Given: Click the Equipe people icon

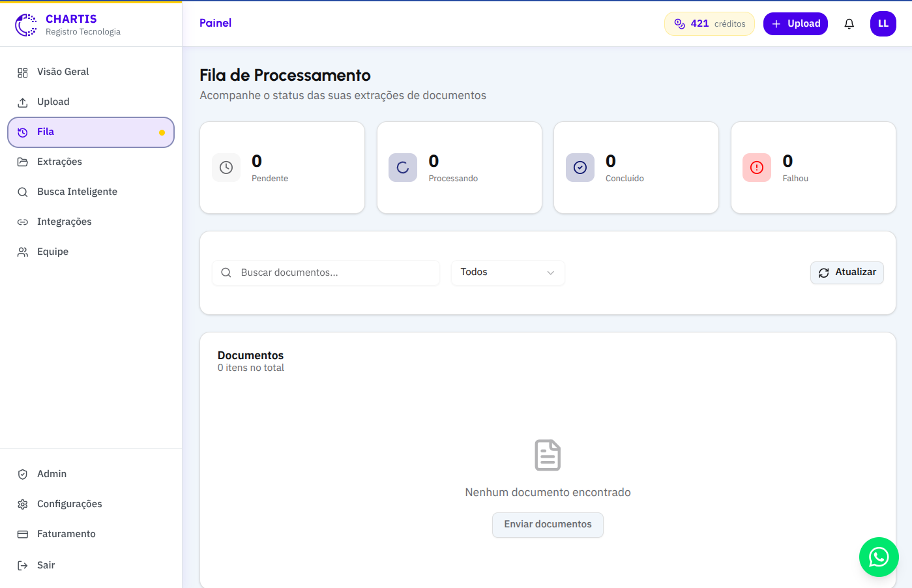Looking at the screenshot, I should point(23,252).
